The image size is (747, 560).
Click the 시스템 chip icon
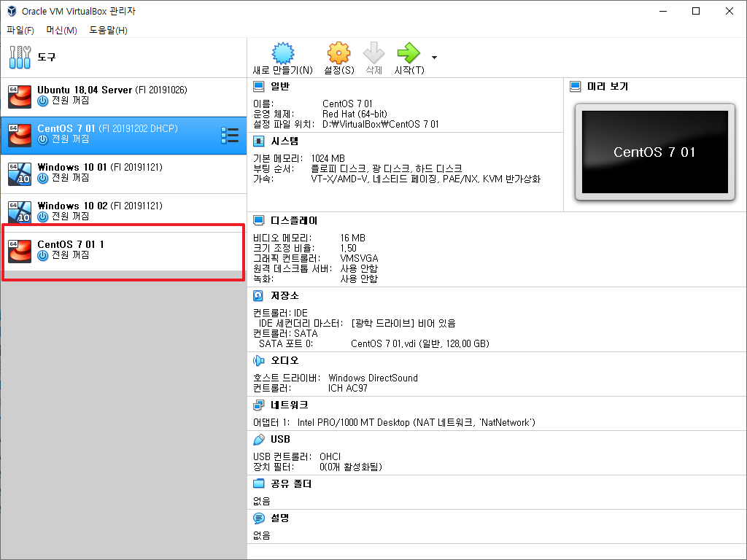pos(258,141)
